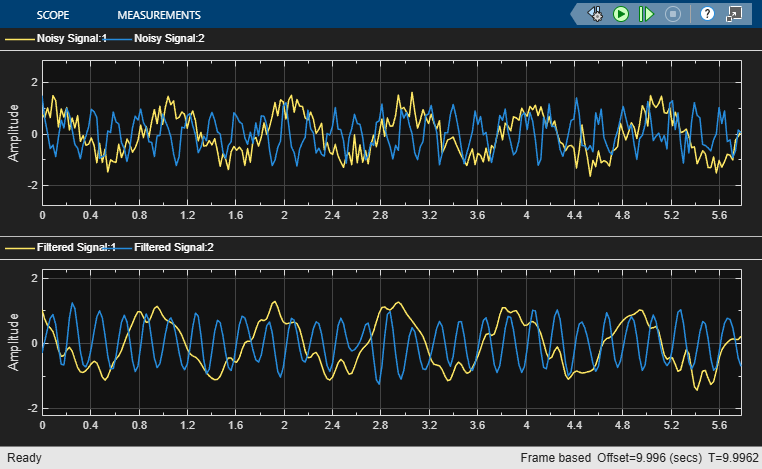Click the Step Forward icon
762x469 pixels.
coord(646,14)
